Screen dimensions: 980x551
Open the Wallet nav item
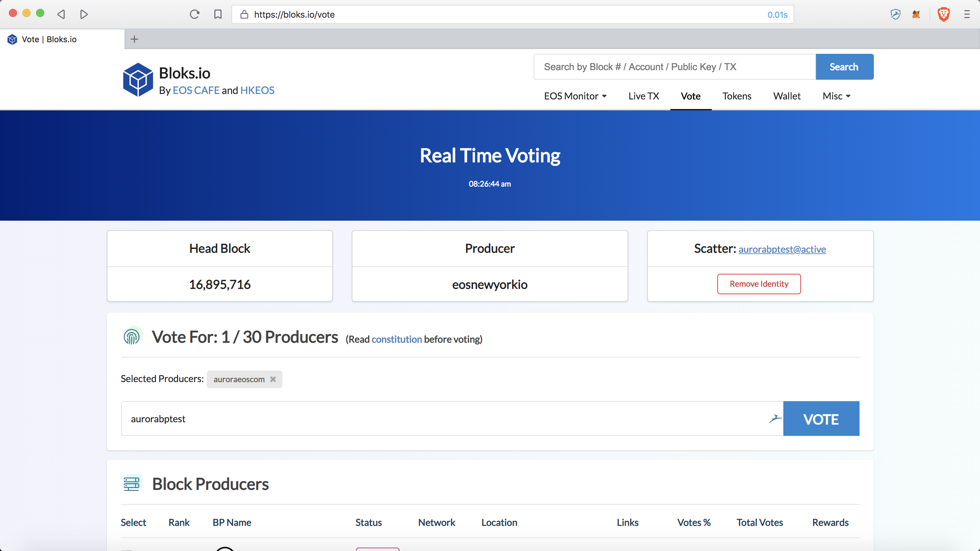click(x=787, y=96)
